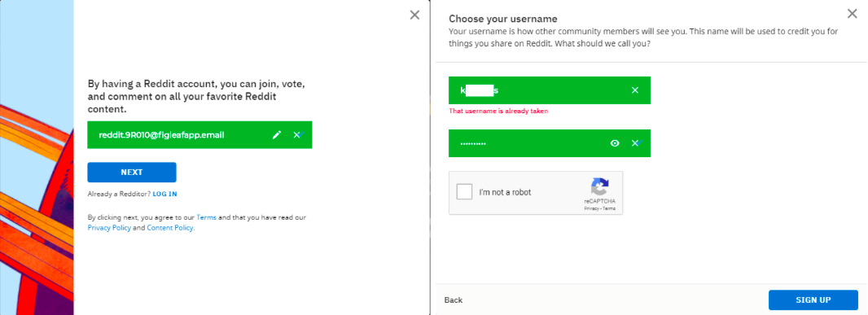Close the email signup dialog

click(x=414, y=15)
